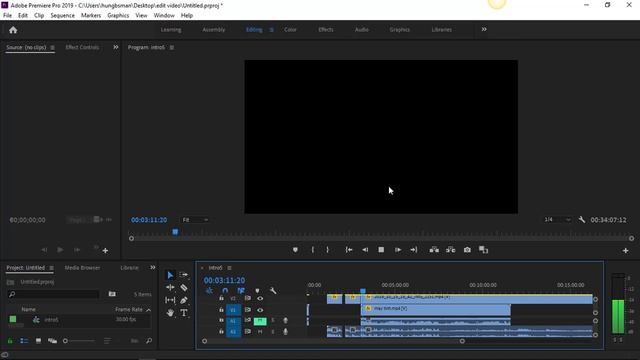
Task: Go to In point in Program monitor
Action: click(x=349, y=250)
